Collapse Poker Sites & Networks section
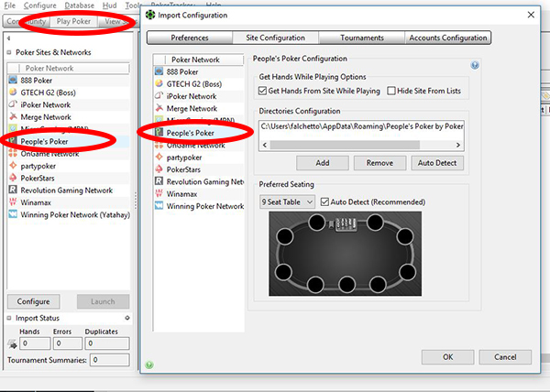The width and height of the screenshot is (550, 392). pyautogui.click(x=9, y=52)
